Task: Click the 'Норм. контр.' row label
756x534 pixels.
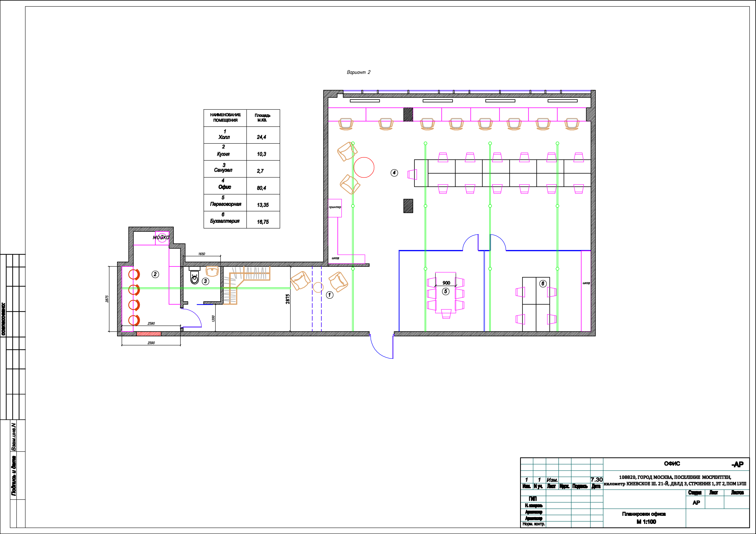Action: pyautogui.click(x=534, y=524)
